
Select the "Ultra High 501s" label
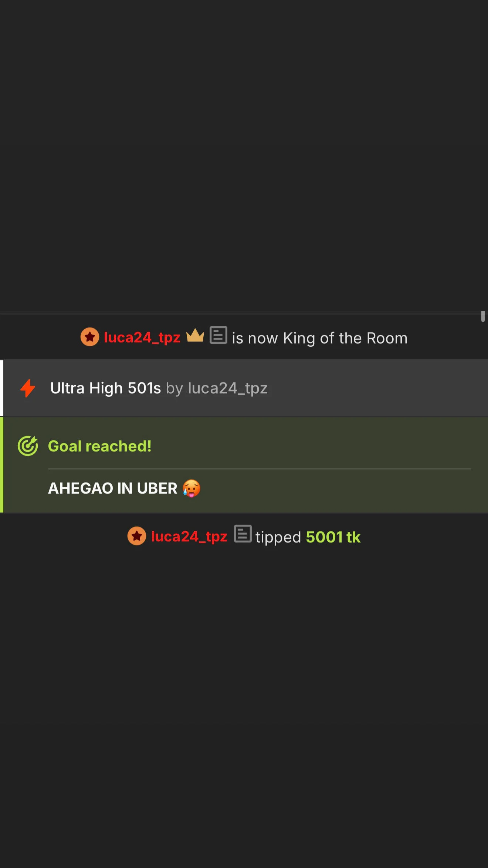point(105,388)
